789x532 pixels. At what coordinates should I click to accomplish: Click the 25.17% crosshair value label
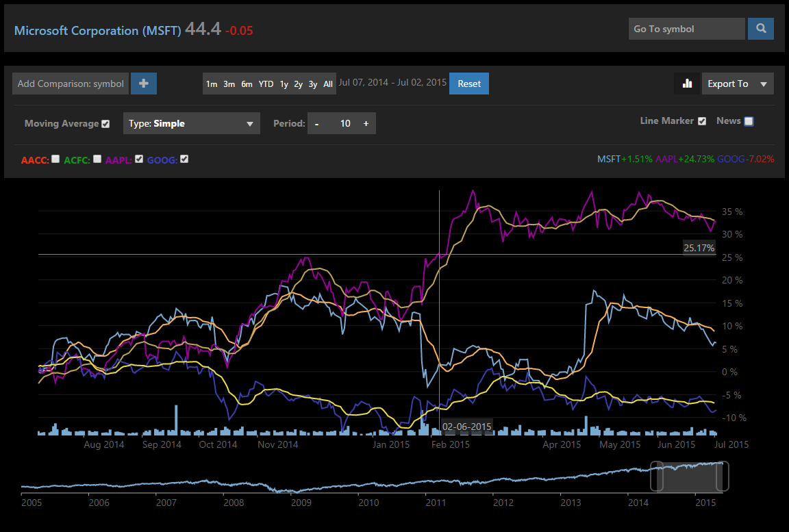coord(699,248)
